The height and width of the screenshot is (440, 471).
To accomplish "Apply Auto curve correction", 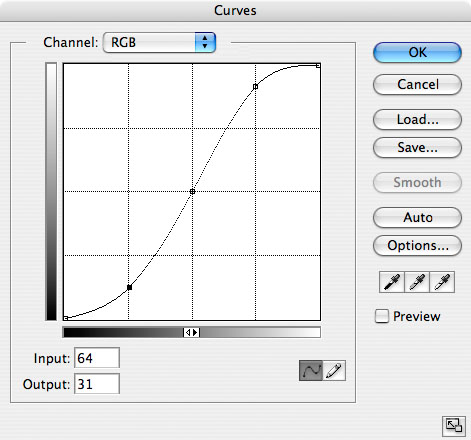I will point(417,217).
